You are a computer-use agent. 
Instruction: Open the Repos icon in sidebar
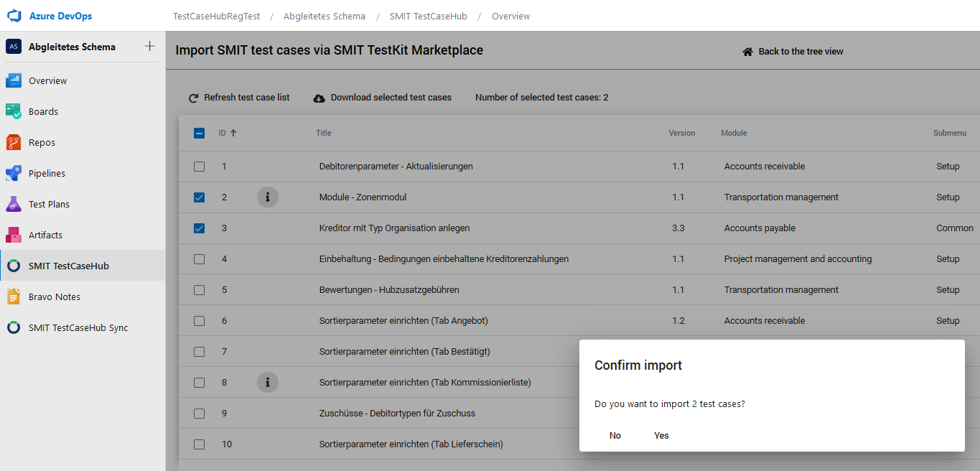pos(14,142)
